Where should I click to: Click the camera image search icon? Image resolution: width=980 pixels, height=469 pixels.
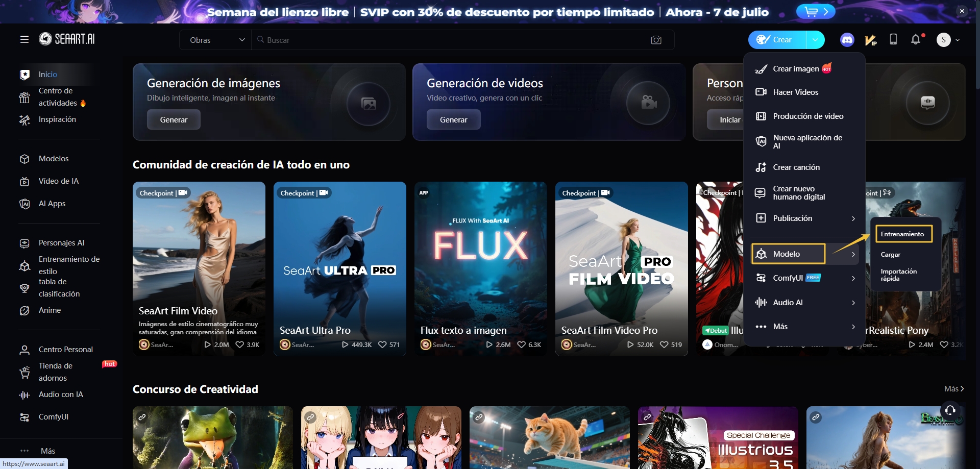(x=656, y=40)
